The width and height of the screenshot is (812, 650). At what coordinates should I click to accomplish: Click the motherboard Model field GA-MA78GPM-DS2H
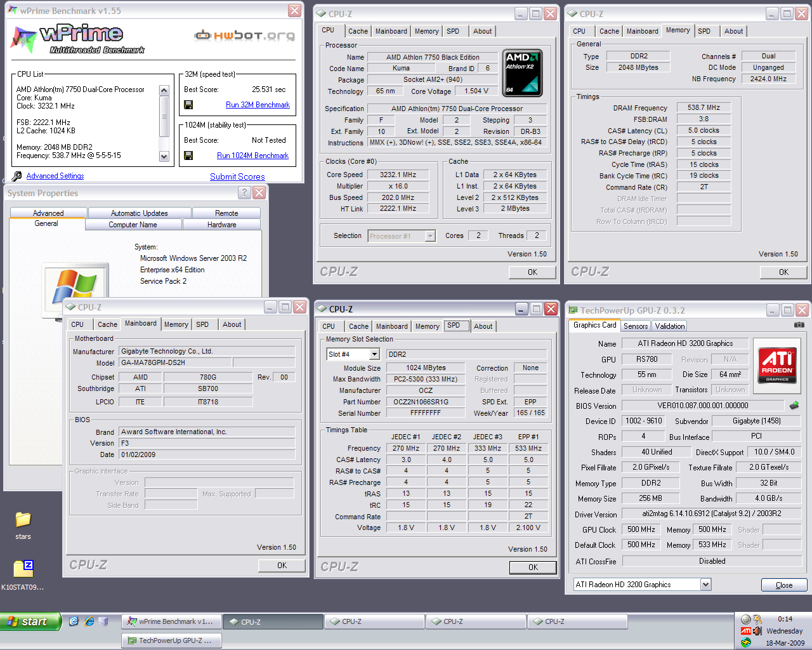176,363
